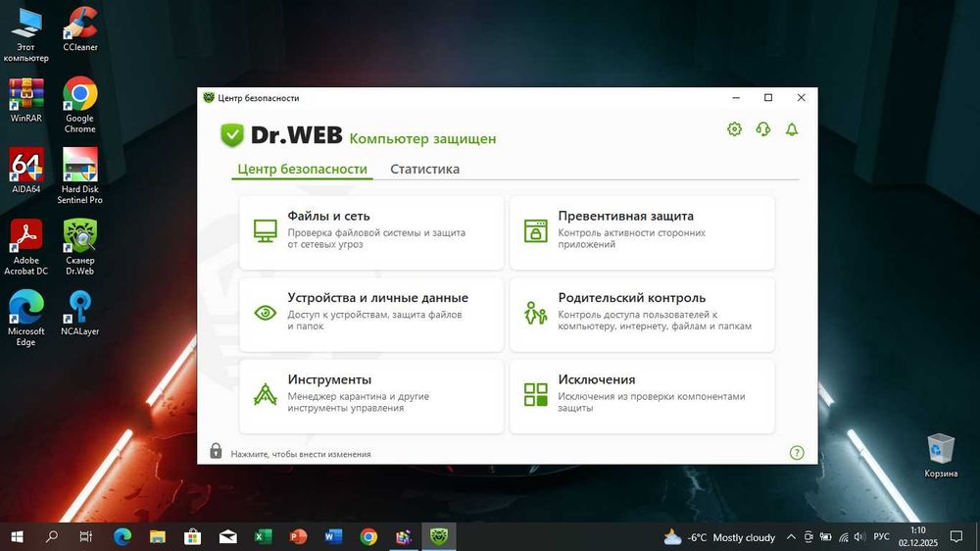980x551 pixels.
Task: Click active Dr.Web taskbar button
Action: tap(439, 536)
